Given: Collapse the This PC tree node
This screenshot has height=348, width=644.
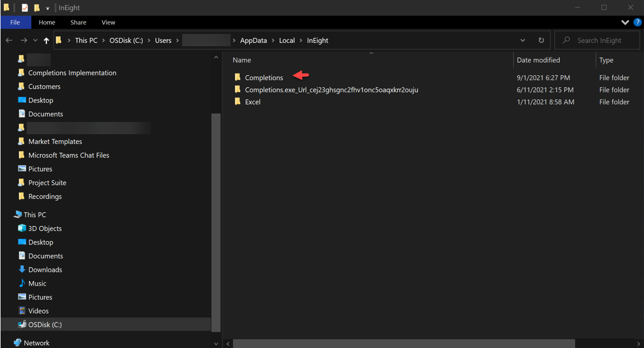Looking at the screenshot, I should click(11, 215).
